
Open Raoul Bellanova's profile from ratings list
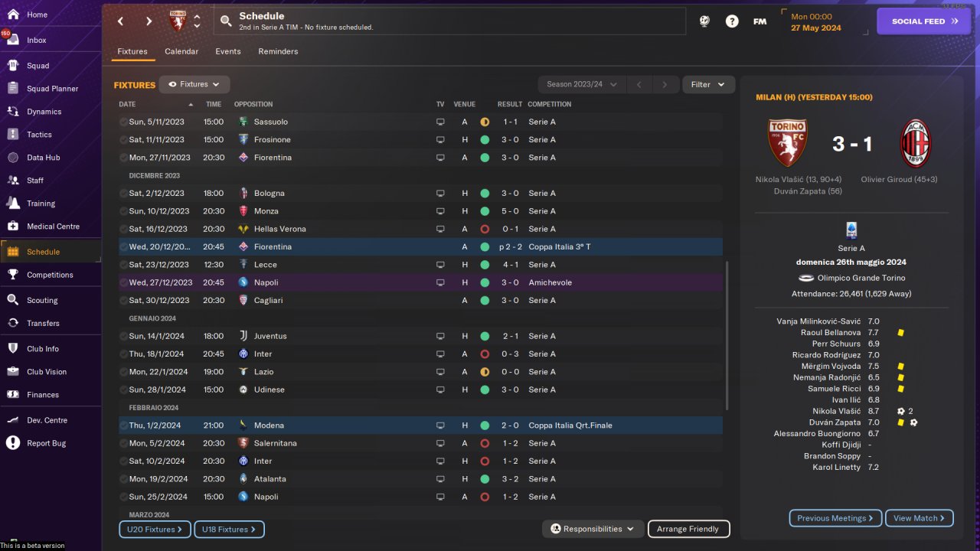831,333
